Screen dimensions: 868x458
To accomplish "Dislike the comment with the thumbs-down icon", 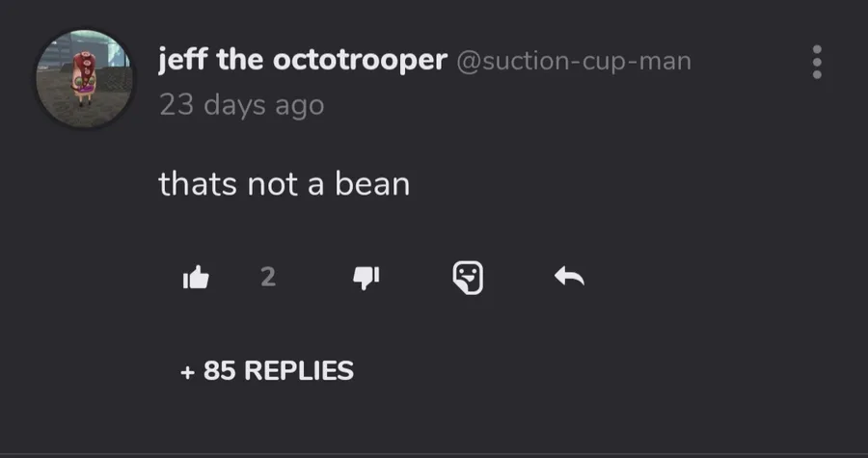I will coord(366,279).
